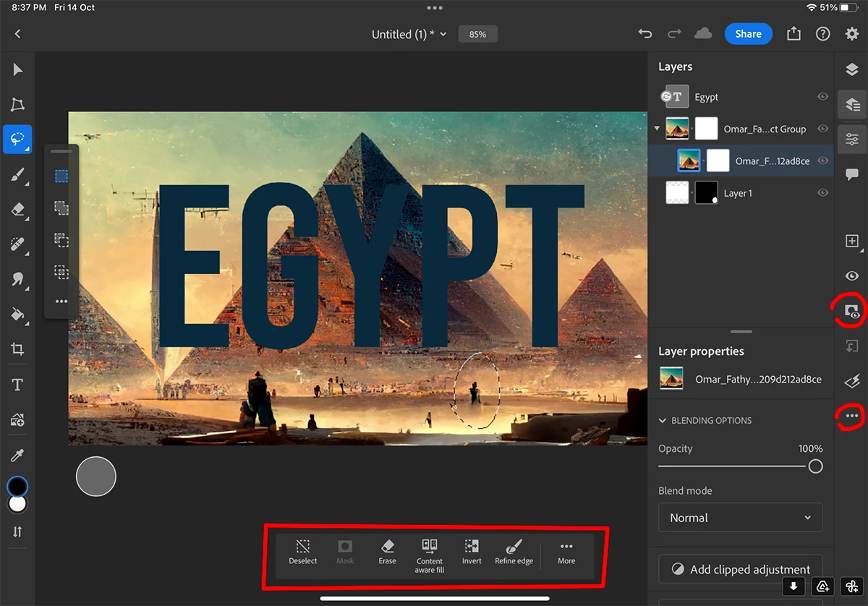This screenshot has width=868, height=606.
Task: Tap the touch shortcut circle
Action: pyautogui.click(x=96, y=477)
